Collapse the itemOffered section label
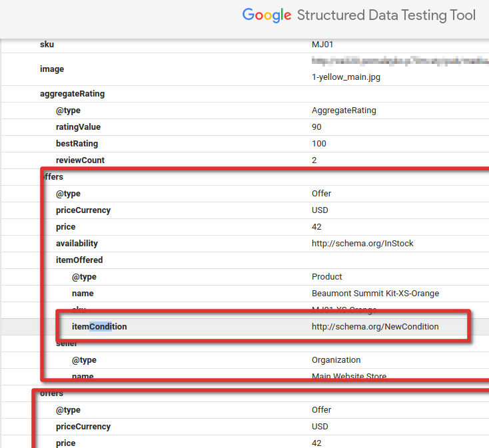This screenshot has width=489, height=448. click(79, 260)
